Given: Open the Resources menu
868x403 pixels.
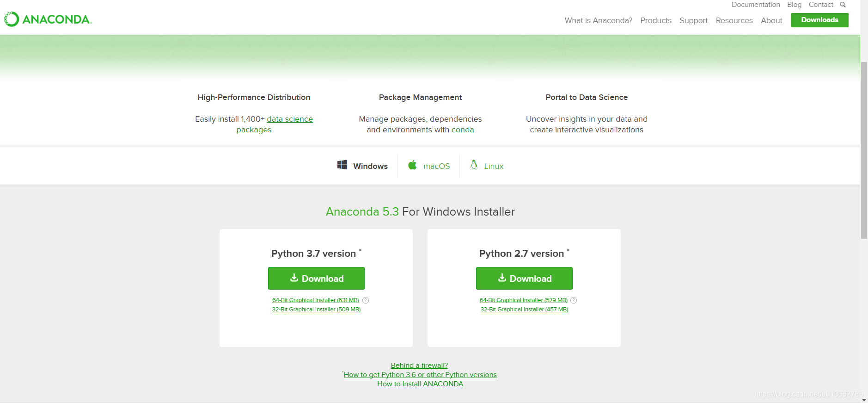Looking at the screenshot, I should 734,20.
